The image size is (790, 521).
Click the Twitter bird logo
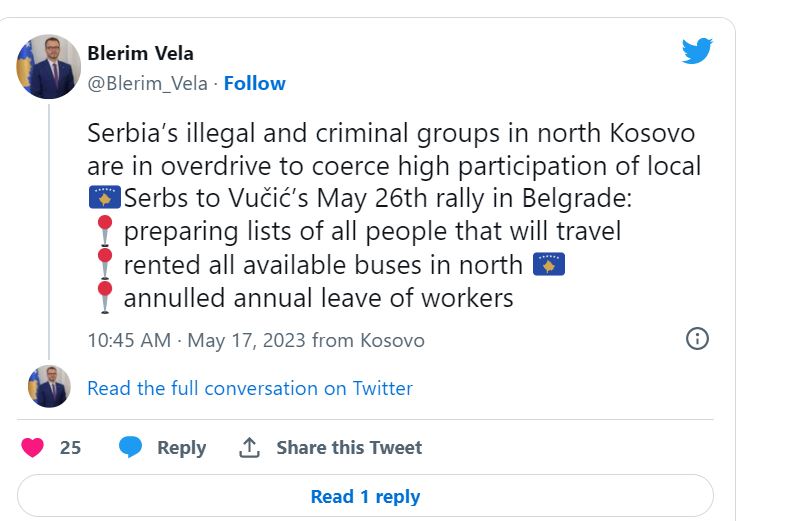pos(697,51)
